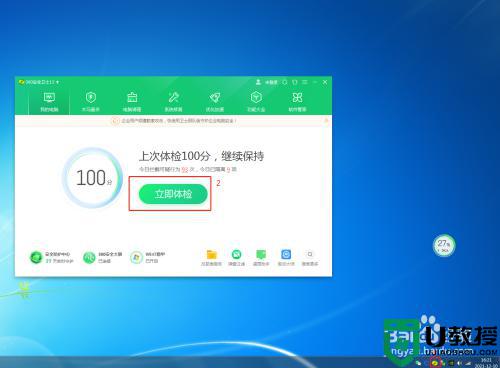Click the skin shirt icon in title bar
500x368 pixels.
(x=295, y=82)
